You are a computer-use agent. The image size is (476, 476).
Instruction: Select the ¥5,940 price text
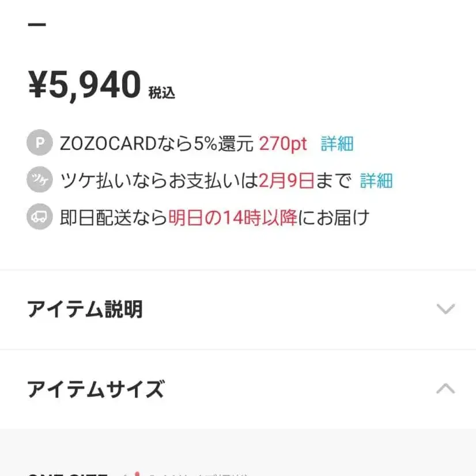84,84
